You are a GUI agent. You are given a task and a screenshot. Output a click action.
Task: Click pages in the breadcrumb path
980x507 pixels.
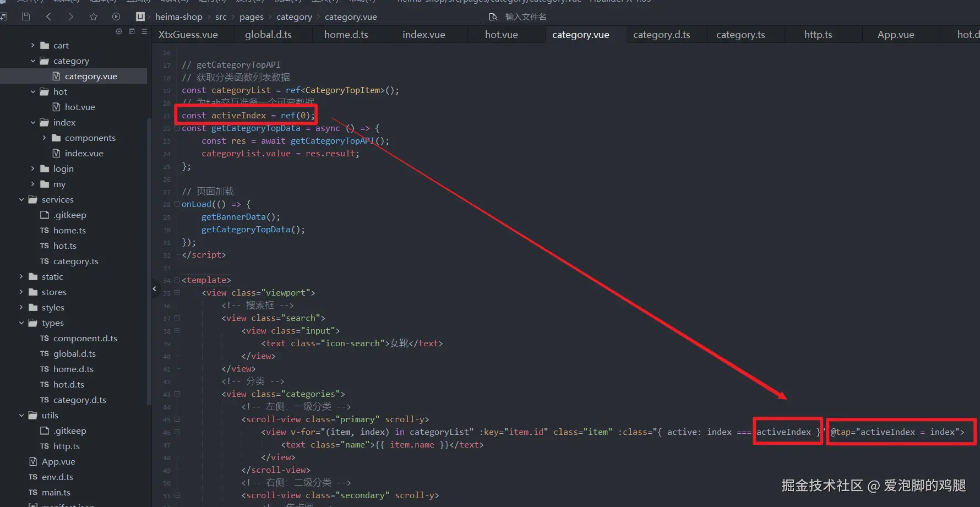click(252, 17)
